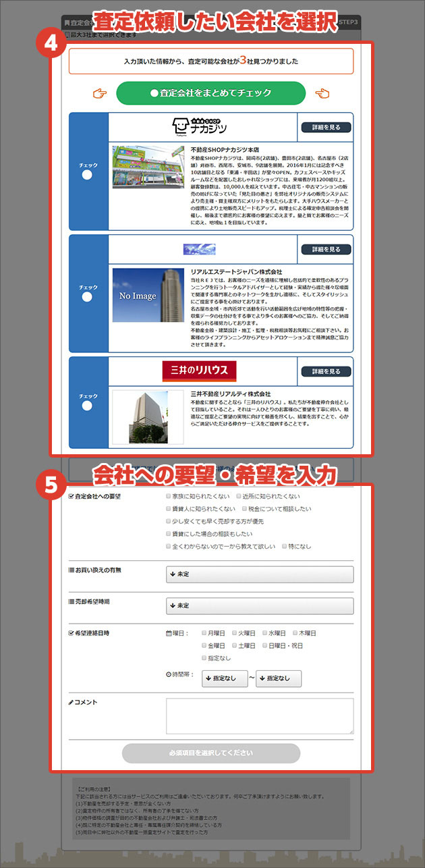Select the チェック radio for リアルエステートジャパン株式会社

pos(87,297)
